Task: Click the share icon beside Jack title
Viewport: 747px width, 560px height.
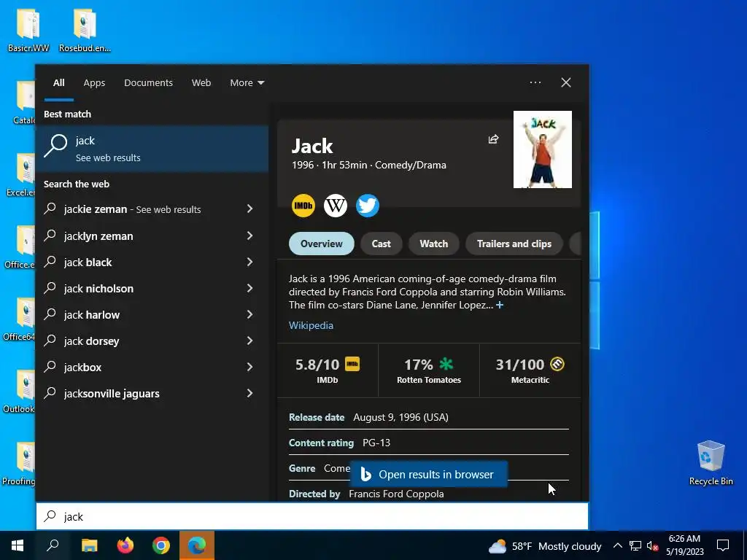Action: click(493, 139)
